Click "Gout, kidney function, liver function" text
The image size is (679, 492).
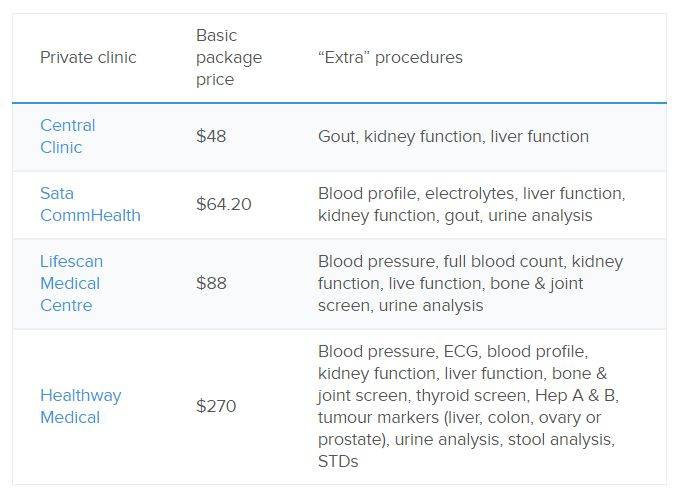coord(453,136)
